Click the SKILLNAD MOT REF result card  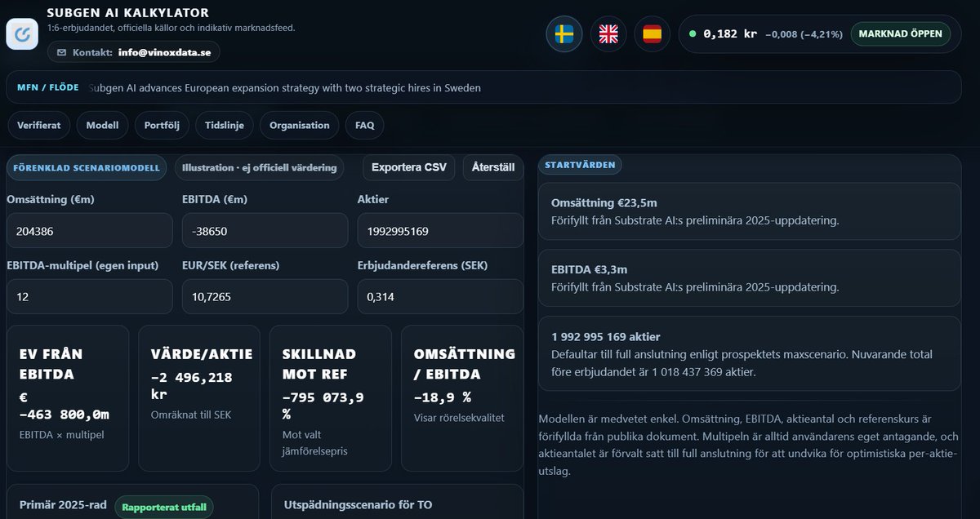[331, 398]
